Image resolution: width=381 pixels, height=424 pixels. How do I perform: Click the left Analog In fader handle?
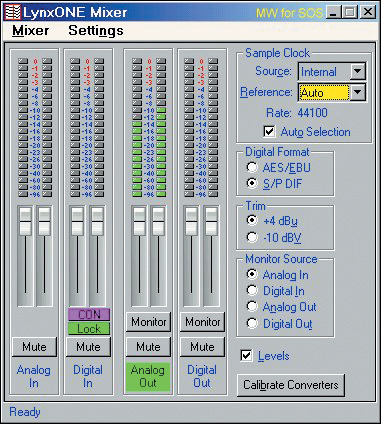coord(25,222)
